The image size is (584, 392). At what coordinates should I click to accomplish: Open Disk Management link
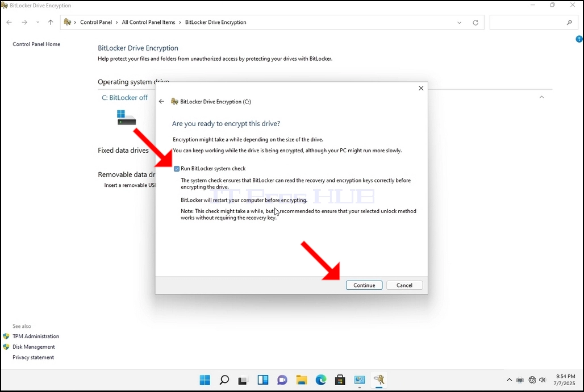34,347
